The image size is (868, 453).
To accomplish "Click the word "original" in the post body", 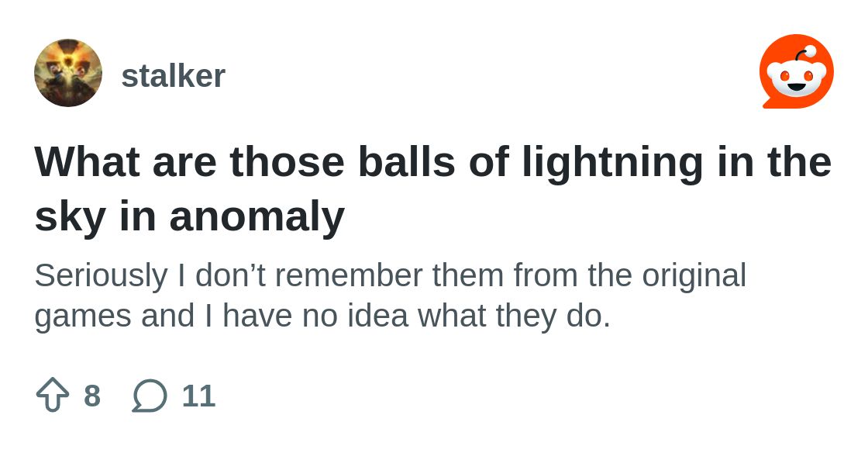I will coord(694,276).
